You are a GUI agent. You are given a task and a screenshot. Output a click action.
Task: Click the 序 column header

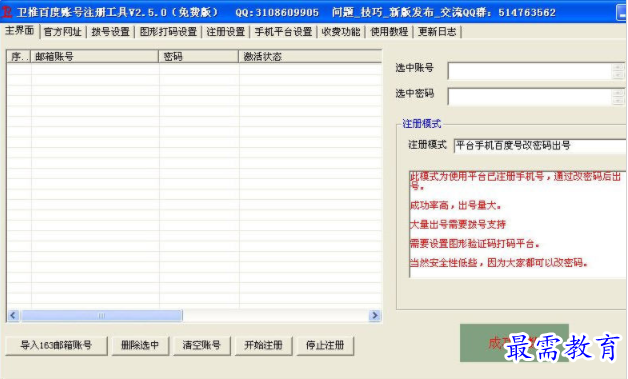tap(19, 56)
